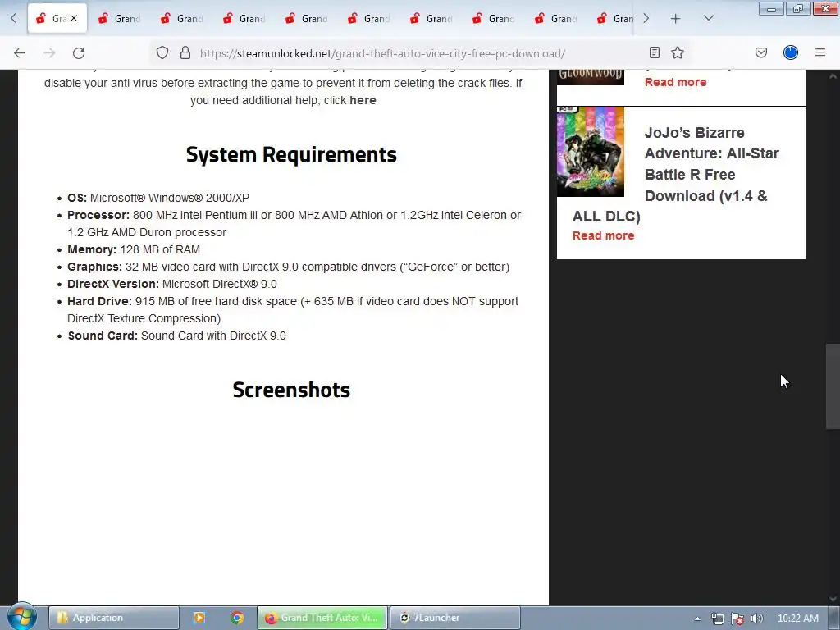Open network tray icon
Image resolution: width=840 pixels, height=630 pixels.
[717, 619]
